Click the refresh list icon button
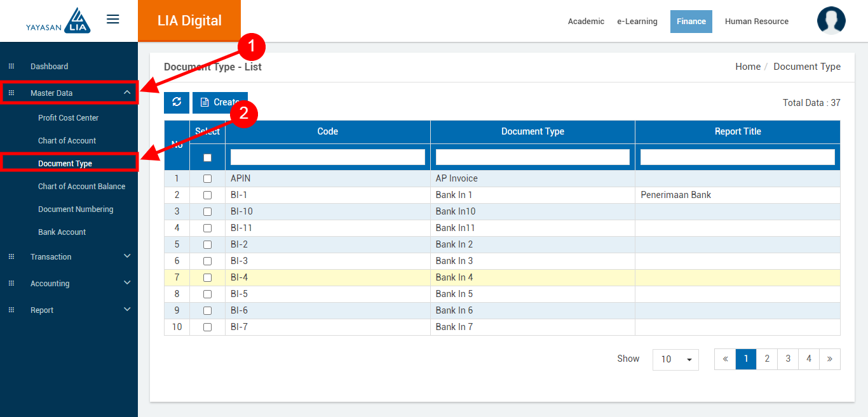Screen dimensions: 868x417 [x=177, y=102]
